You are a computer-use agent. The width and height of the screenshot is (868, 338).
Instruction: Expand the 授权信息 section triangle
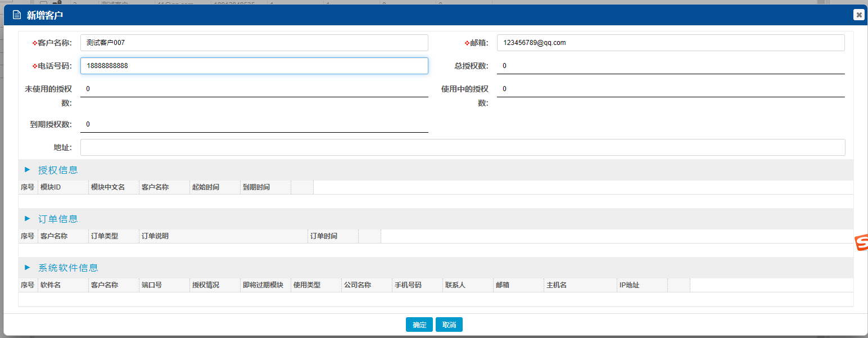point(27,170)
